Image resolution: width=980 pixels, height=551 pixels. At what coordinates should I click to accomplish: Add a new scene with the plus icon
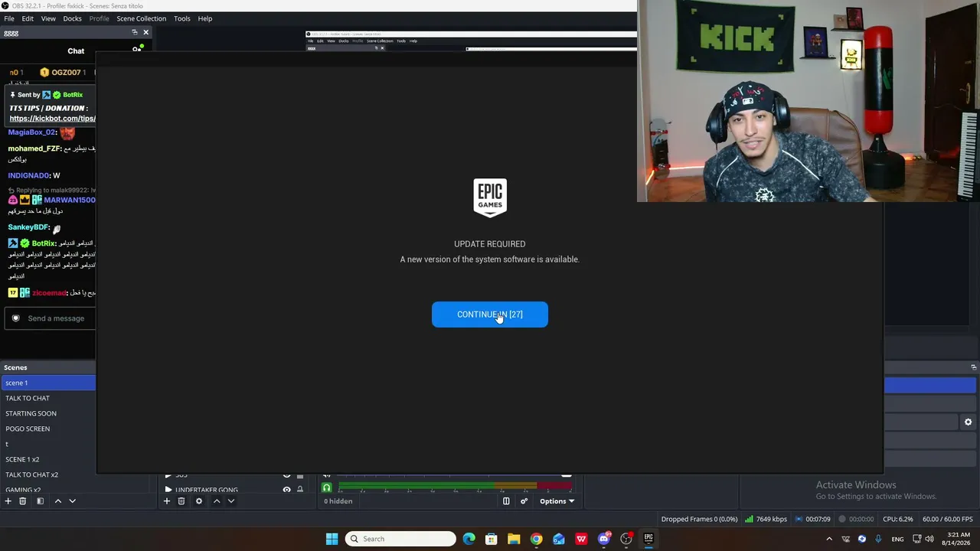tap(8, 501)
